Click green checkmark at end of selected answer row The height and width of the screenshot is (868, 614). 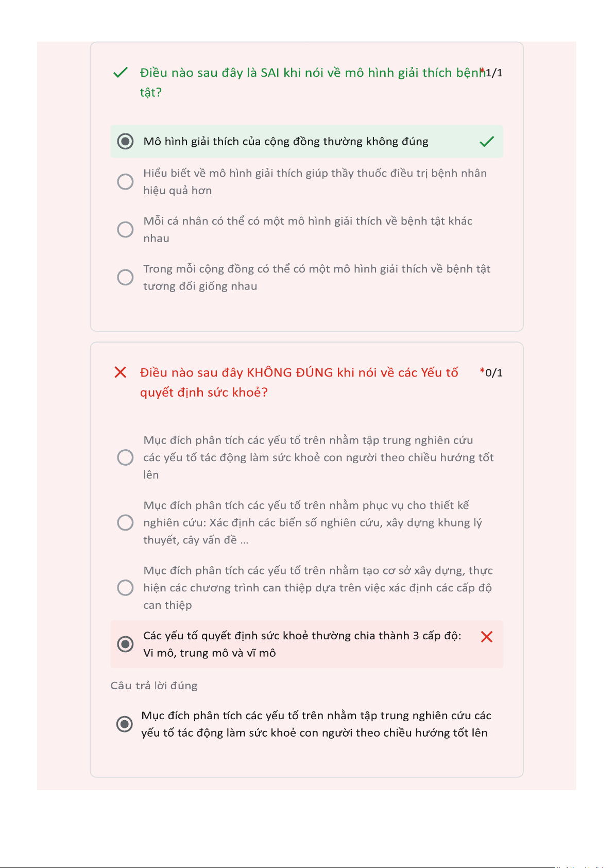(486, 141)
